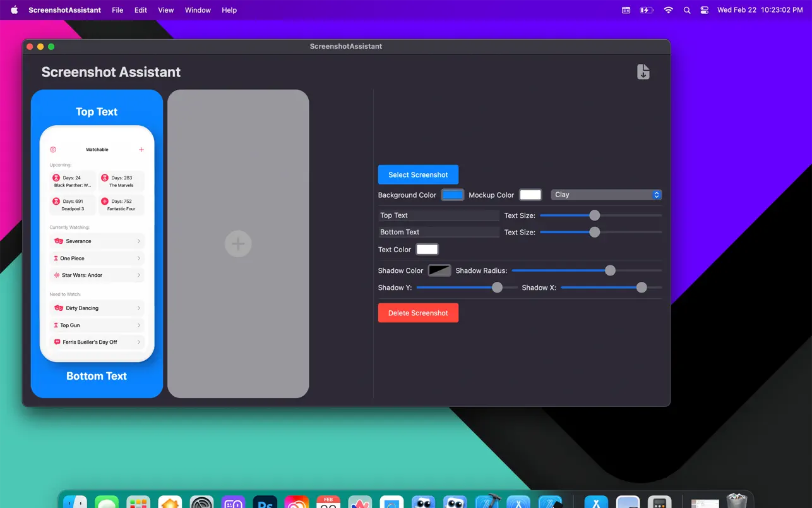Click the Background Color swatch

point(452,195)
